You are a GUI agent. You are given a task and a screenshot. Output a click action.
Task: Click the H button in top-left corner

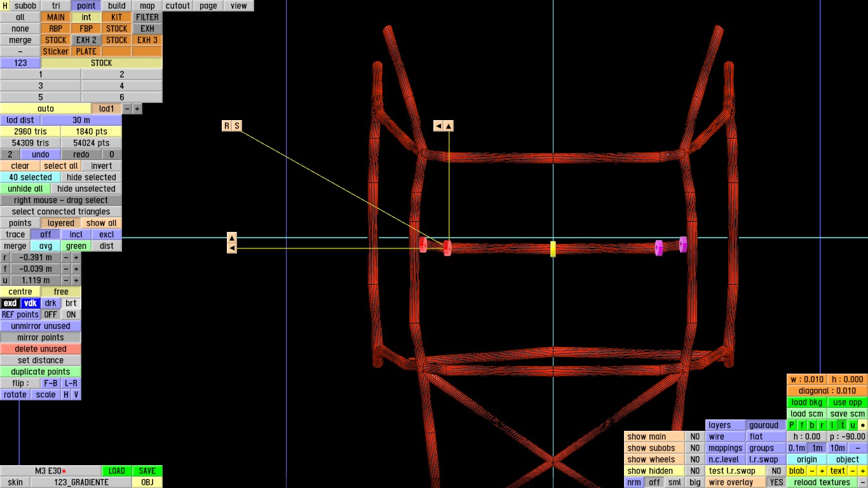click(x=5, y=6)
